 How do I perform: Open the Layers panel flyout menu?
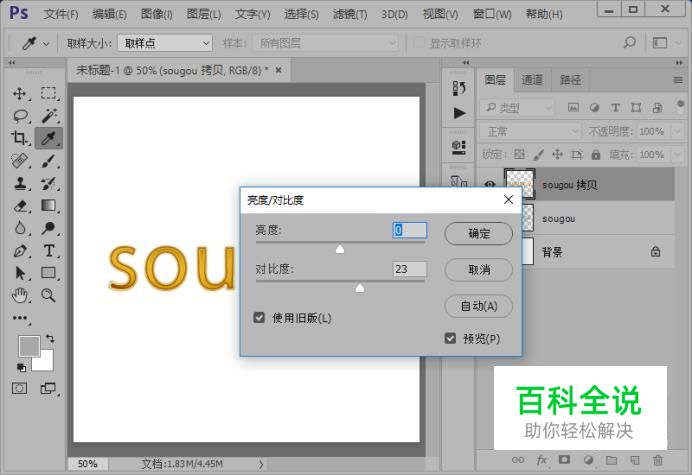(678, 80)
